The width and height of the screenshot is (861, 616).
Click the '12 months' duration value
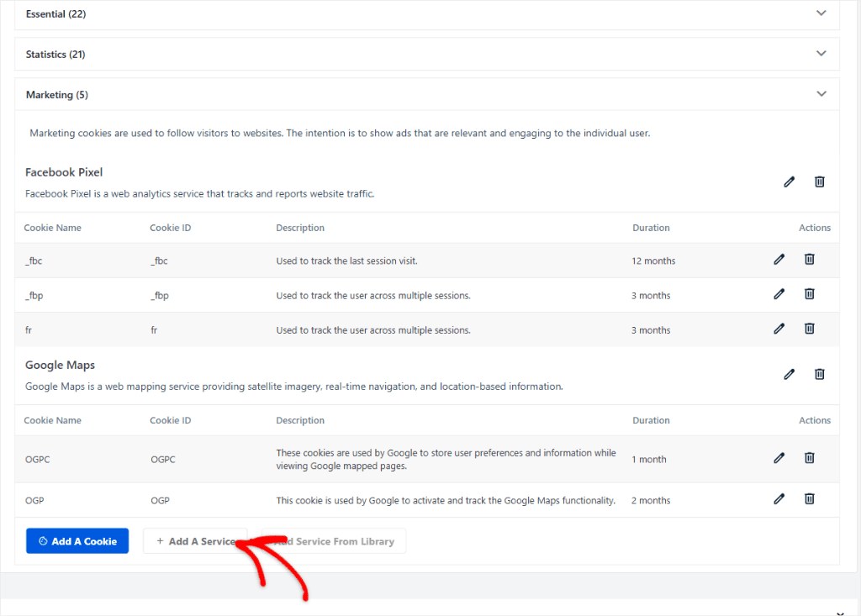653,261
